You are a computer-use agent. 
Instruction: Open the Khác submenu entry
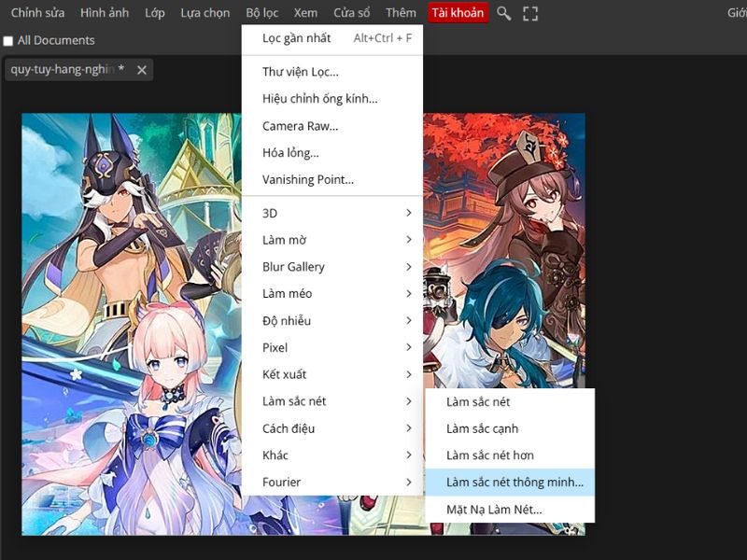pyautogui.click(x=332, y=455)
